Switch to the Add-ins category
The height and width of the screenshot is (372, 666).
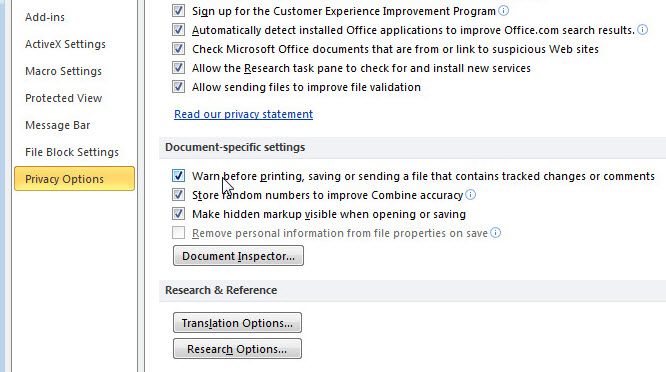click(x=45, y=17)
